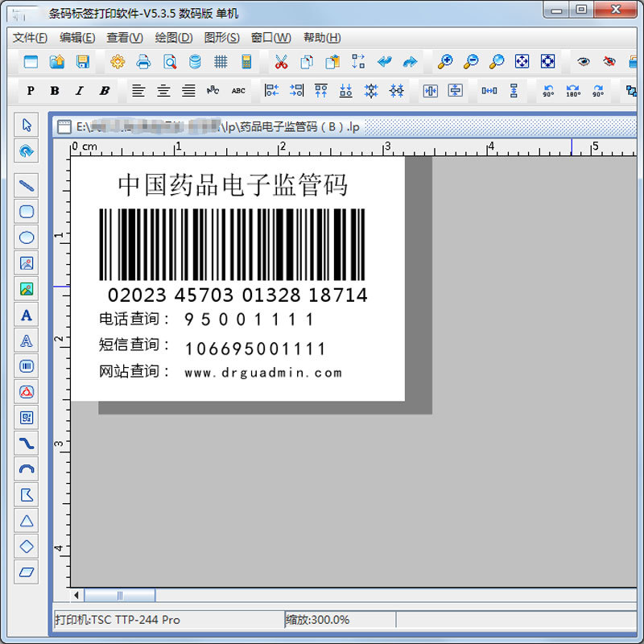Align objects to right edge
644x644 pixels.
296,90
